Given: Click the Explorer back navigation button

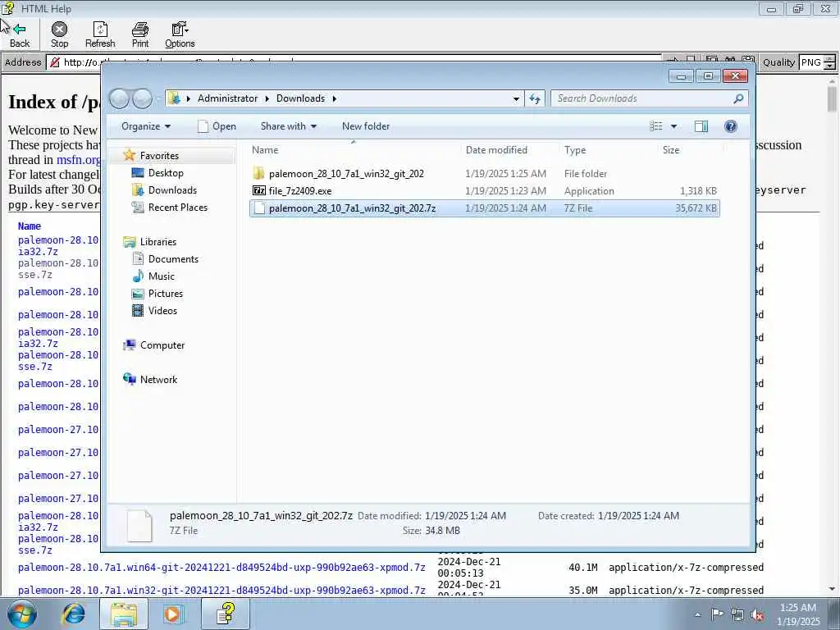Looking at the screenshot, I should click(119, 98).
